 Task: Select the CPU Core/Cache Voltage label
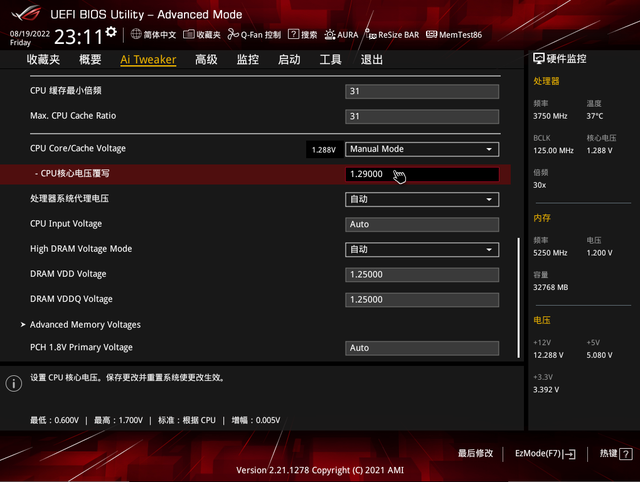tap(78, 149)
